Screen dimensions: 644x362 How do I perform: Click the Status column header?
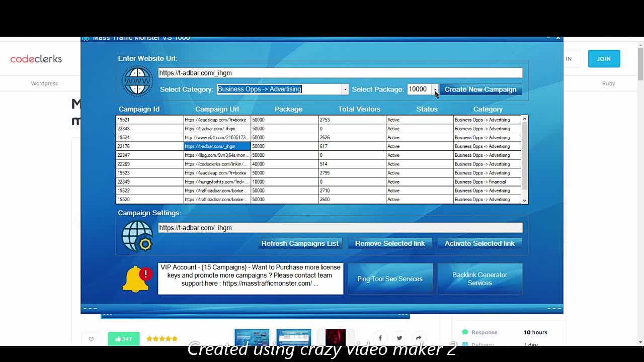click(427, 109)
